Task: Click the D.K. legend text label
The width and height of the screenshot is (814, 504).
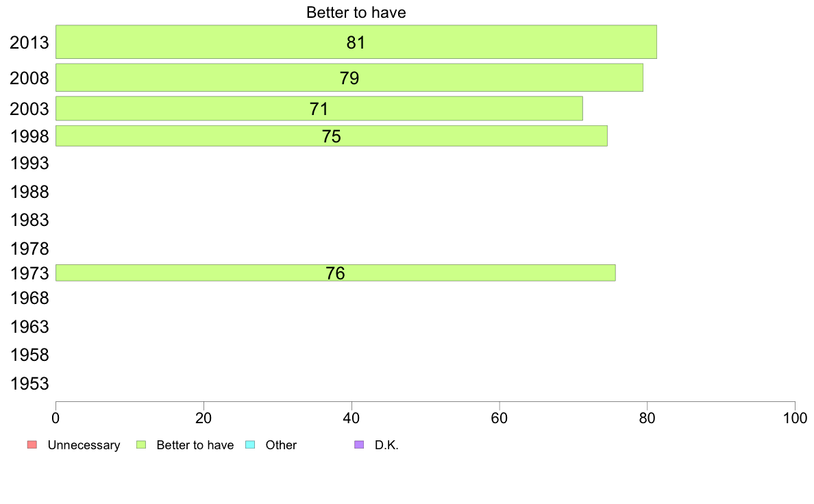Action: pos(386,445)
